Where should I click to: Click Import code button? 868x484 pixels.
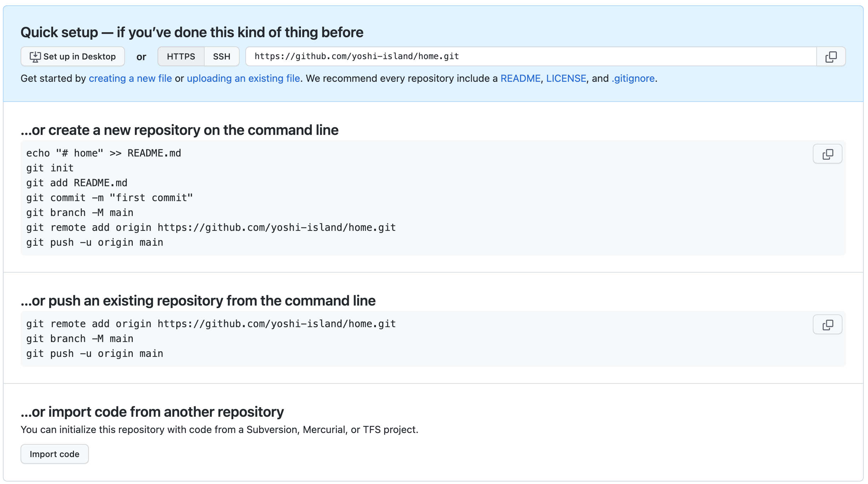[x=55, y=454]
